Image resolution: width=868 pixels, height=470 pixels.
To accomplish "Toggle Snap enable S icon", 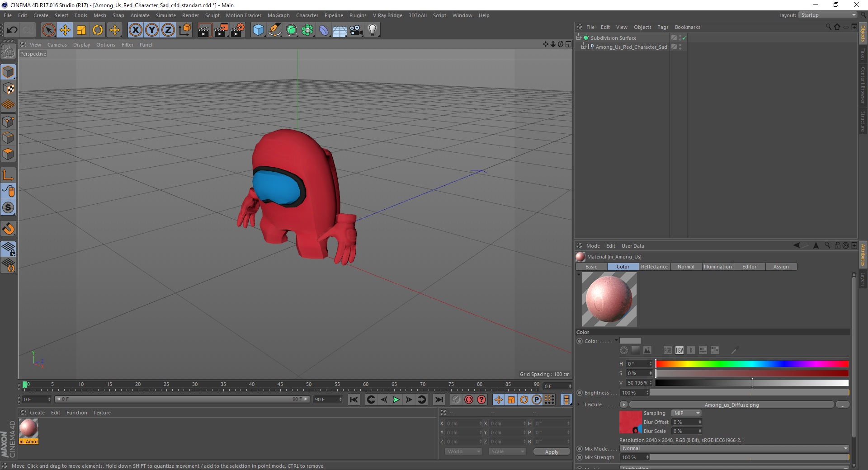I will 8,207.
